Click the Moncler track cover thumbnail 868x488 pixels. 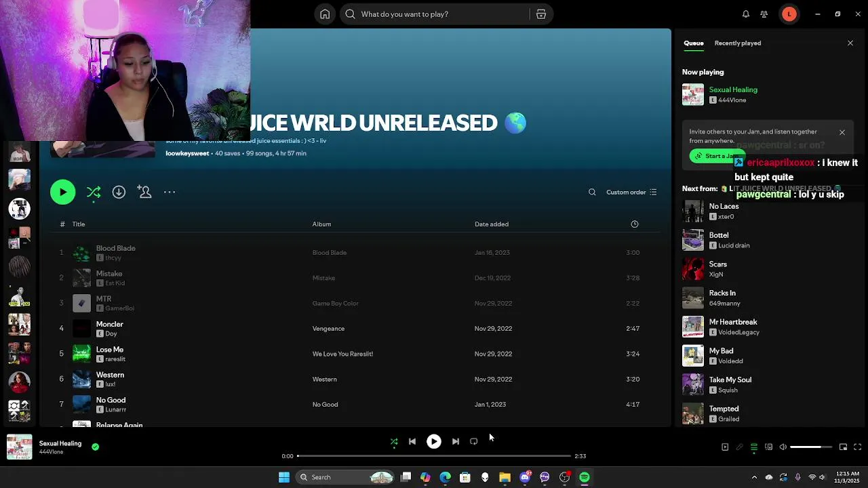81,329
